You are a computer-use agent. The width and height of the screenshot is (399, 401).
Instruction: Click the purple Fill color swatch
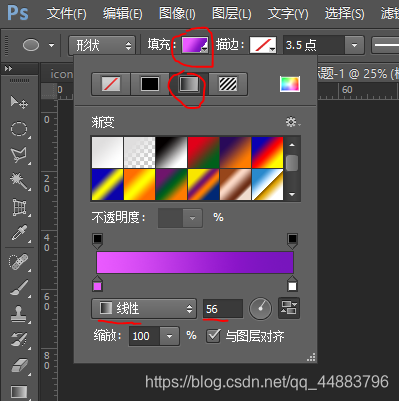pyautogui.click(x=195, y=45)
